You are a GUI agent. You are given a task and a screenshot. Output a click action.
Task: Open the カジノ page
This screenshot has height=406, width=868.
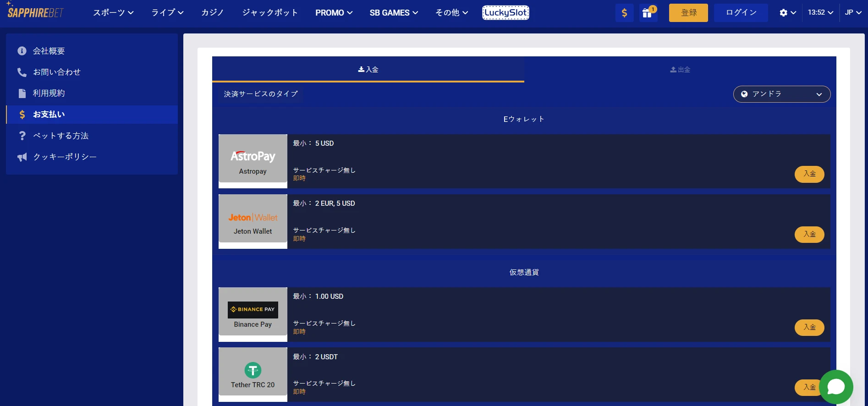coord(213,13)
